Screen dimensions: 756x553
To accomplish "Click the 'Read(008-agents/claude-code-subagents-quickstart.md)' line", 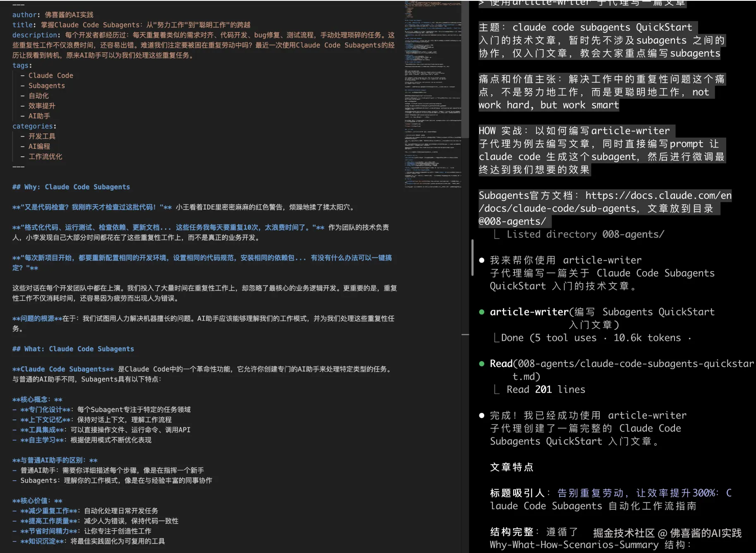I will (x=622, y=370).
